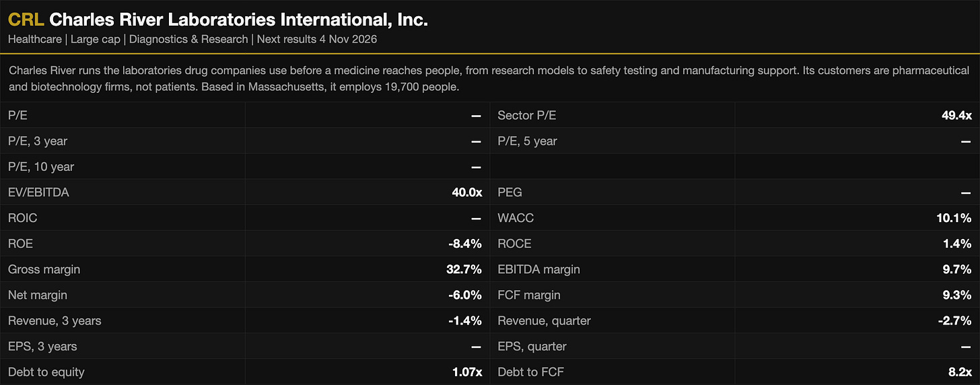Click the Net margin row label
The height and width of the screenshot is (385, 980).
38,295
